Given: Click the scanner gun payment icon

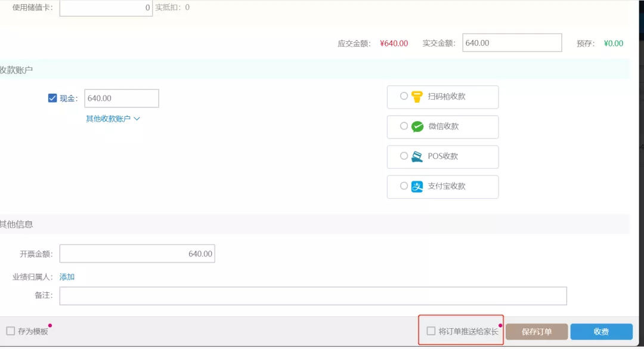Looking at the screenshot, I should 417,97.
